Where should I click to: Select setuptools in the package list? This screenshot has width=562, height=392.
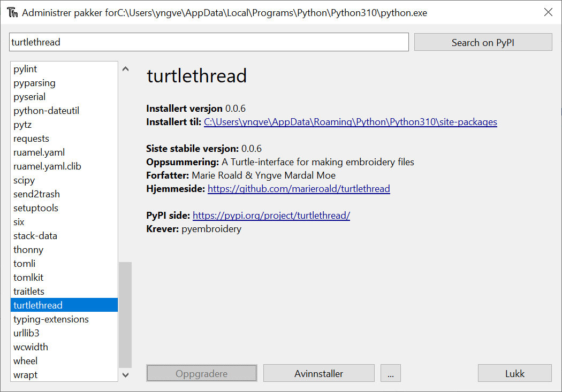point(64,208)
